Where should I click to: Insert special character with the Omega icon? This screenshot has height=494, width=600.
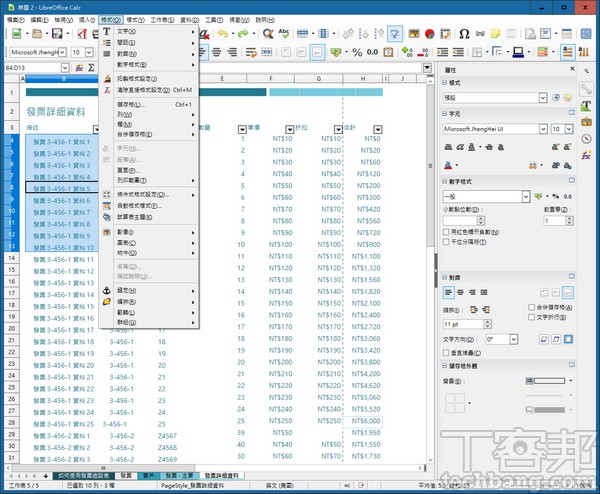(x=464, y=34)
